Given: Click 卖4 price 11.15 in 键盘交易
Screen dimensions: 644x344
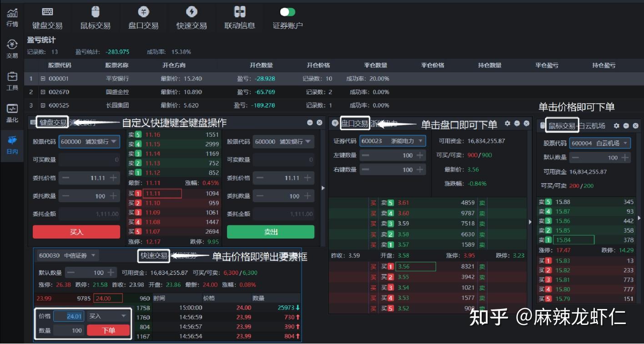Looking at the screenshot, I should click(x=153, y=144).
